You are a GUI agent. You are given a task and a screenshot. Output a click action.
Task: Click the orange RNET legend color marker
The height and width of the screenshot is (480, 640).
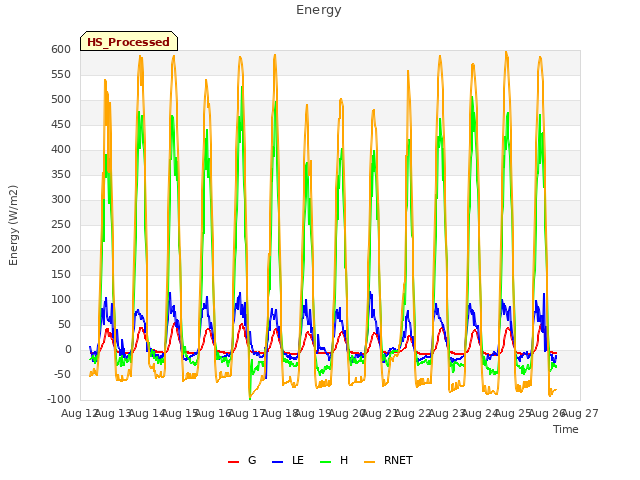[369, 462]
